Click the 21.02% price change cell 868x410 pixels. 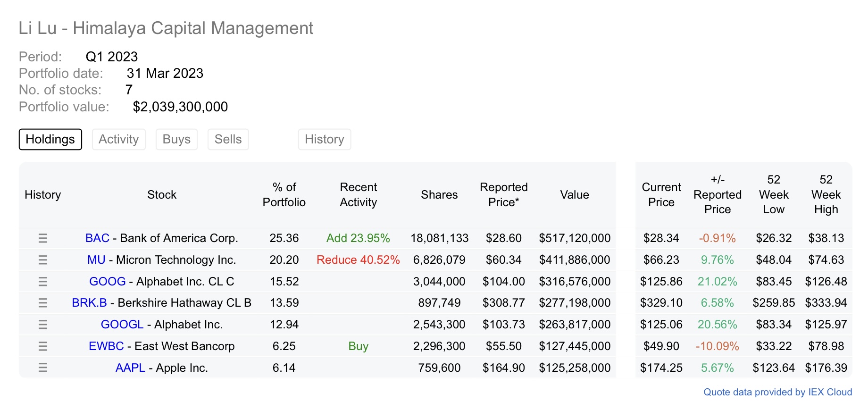coord(718,282)
